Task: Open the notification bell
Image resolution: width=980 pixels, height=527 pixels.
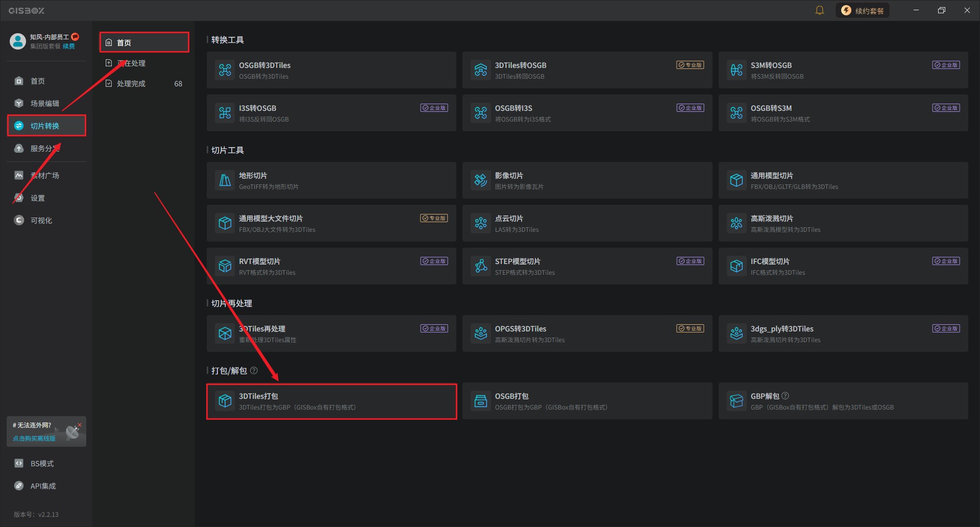Action: click(820, 10)
